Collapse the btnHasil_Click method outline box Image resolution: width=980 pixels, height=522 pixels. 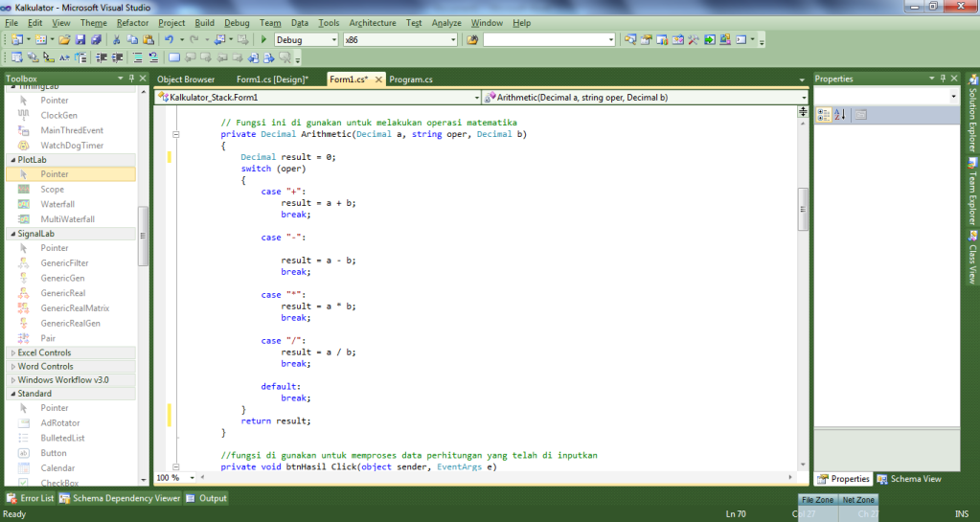175,466
